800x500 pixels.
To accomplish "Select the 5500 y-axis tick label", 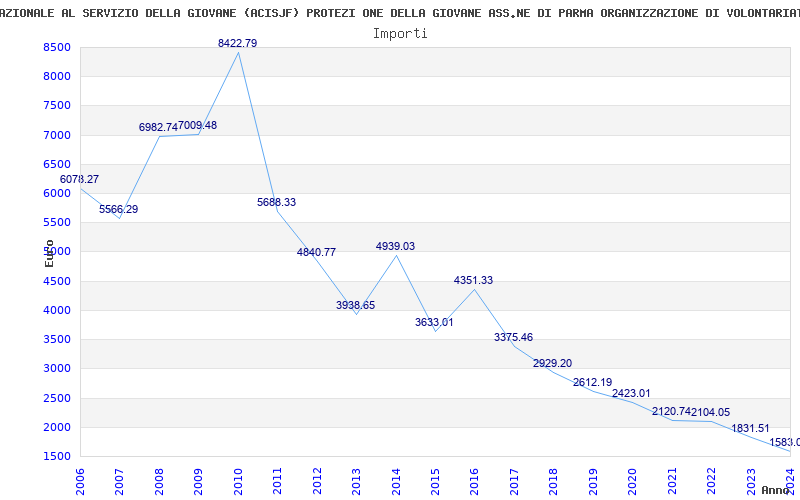I will pos(58,222).
